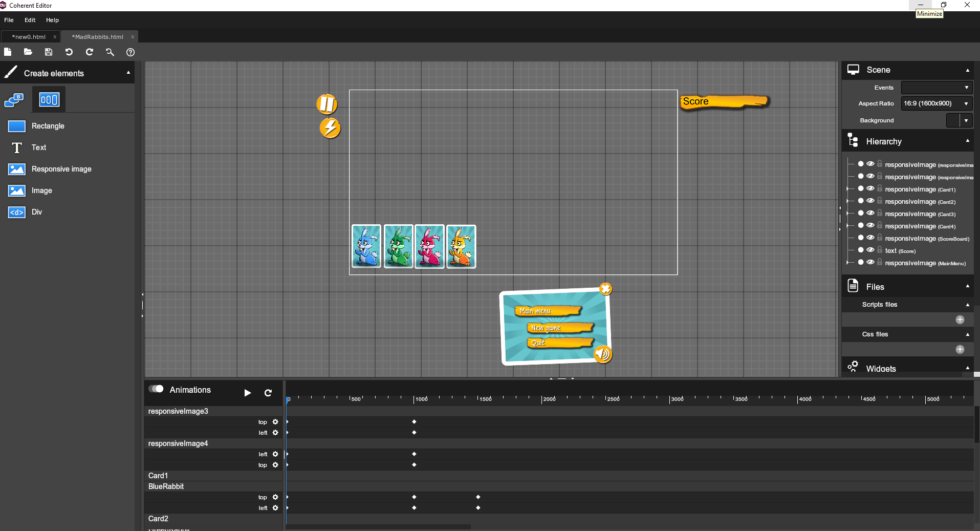Add a script file with plus icon
Image resolution: width=980 pixels, height=531 pixels.
tap(960, 320)
